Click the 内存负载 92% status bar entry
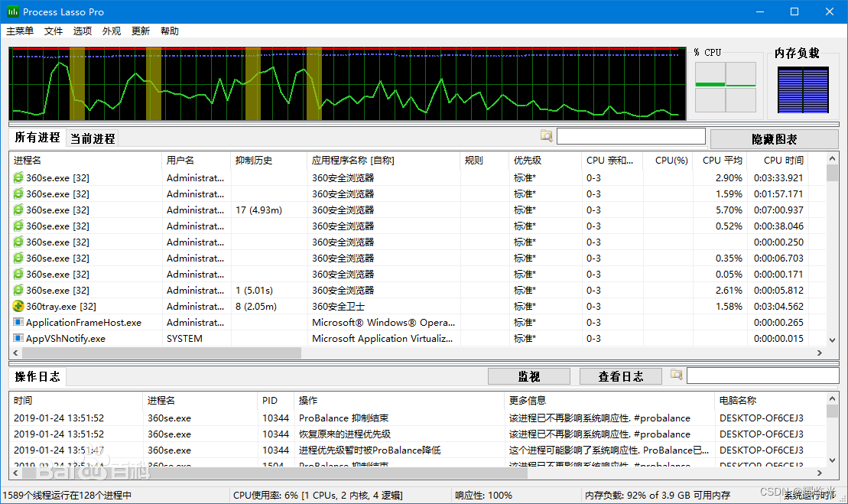This screenshot has width=848, height=504. click(657, 495)
